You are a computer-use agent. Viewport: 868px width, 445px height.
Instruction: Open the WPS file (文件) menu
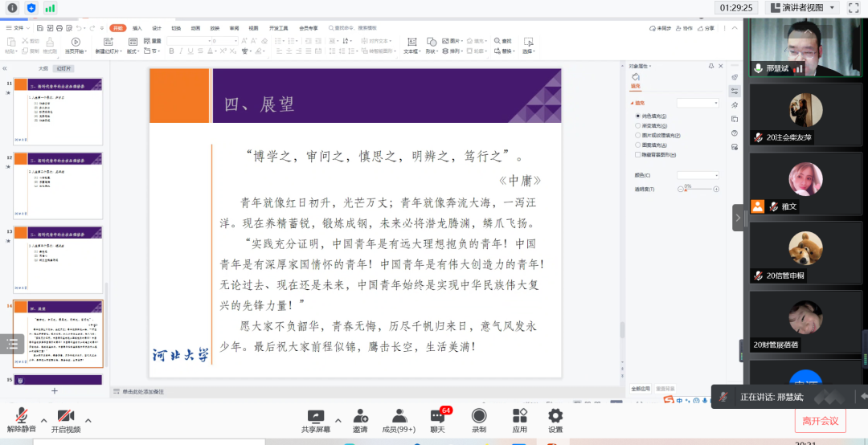tap(17, 27)
